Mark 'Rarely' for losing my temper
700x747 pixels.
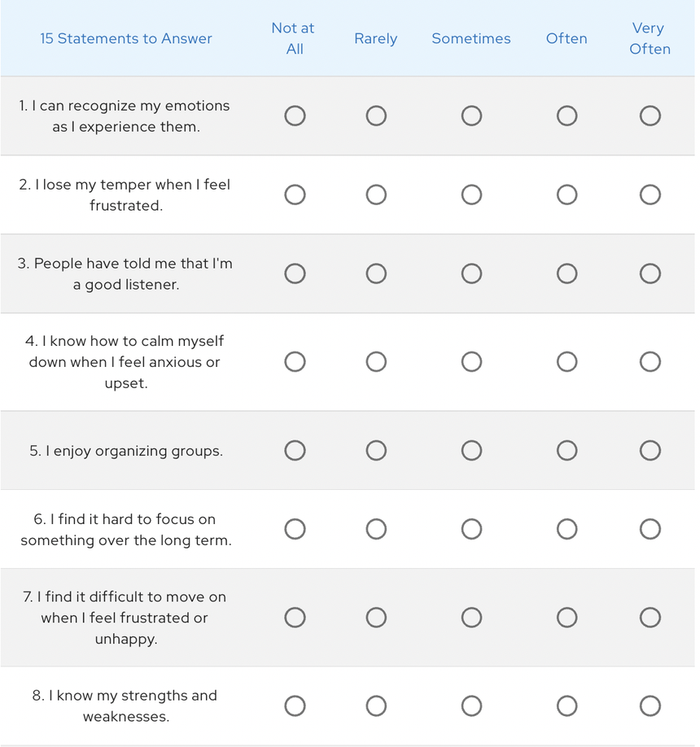click(376, 195)
